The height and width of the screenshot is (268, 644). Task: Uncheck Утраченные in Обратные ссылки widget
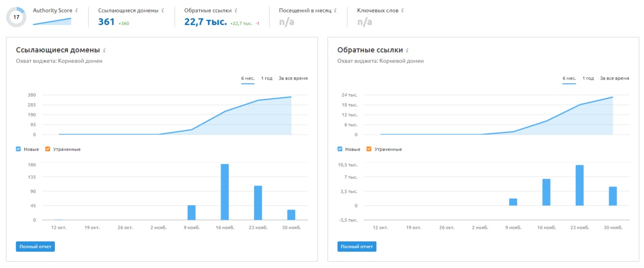point(369,149)
